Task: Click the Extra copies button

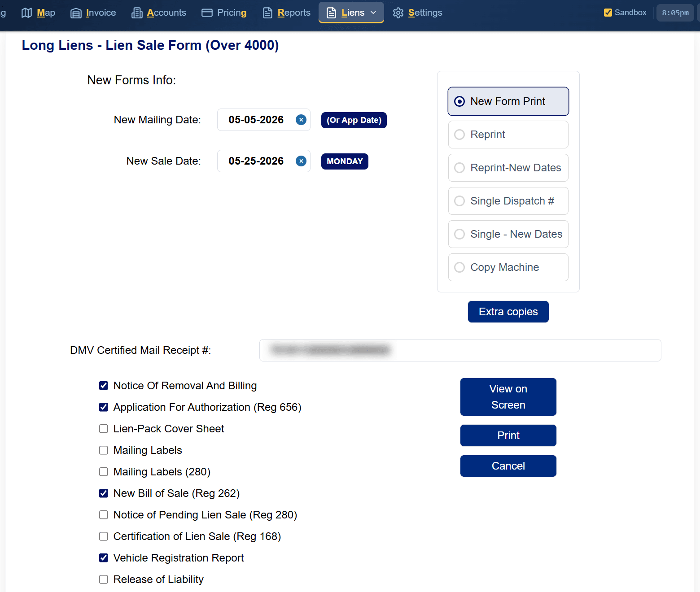Action: pyautogui.click(x=508, y=312)
